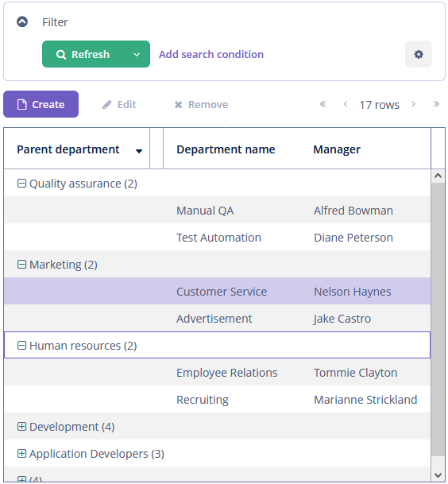
Task: Collapse the Human resources group
Action: click(21, 346)
